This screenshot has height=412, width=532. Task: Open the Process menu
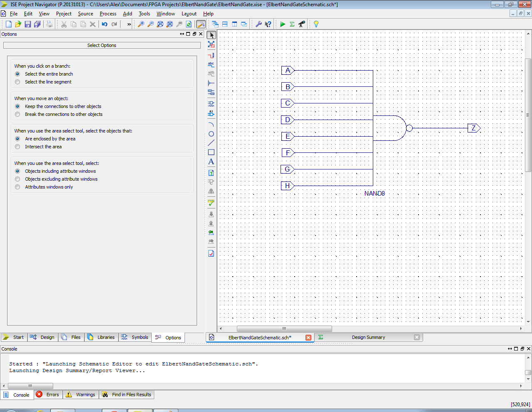coord(108,14)
